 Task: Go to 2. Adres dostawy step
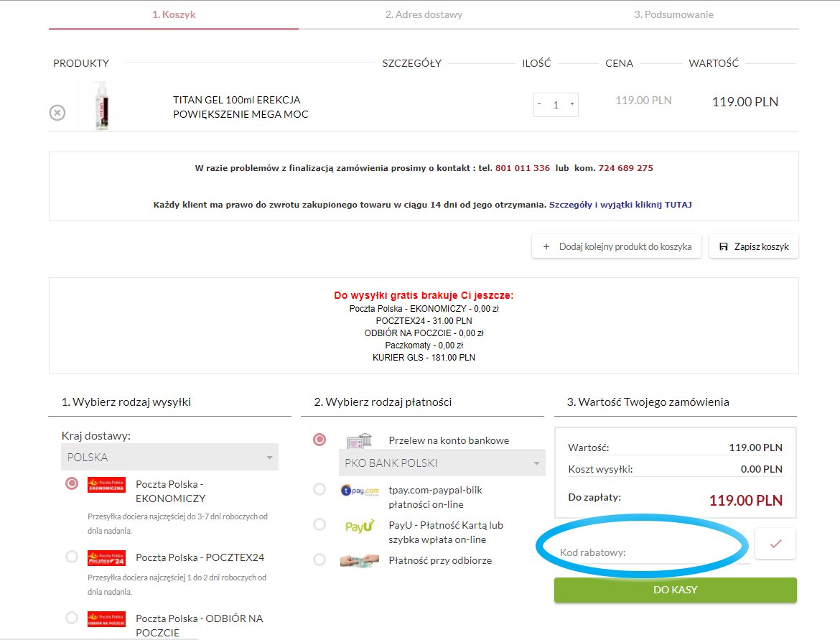pos(424,14)
